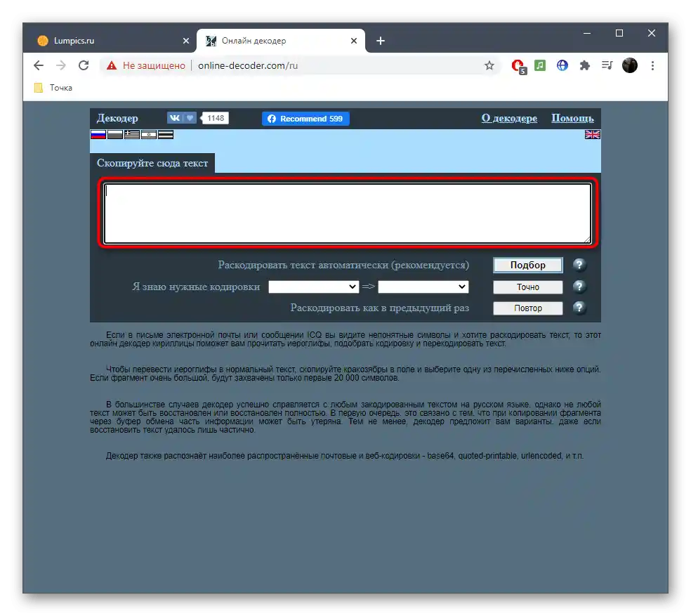Open the green music note extension
691x616 pixels.
click(540, 66)
